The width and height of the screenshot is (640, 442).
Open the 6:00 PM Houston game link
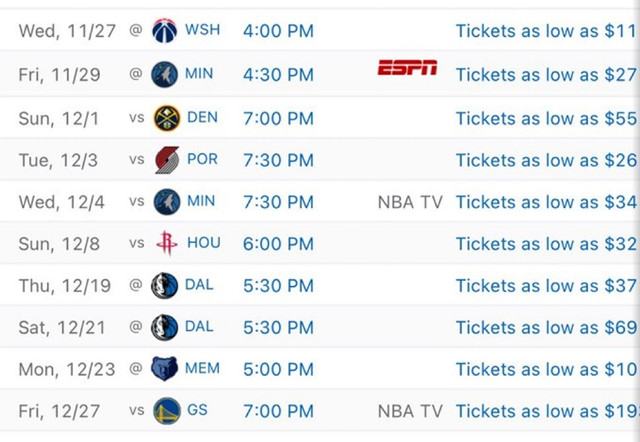tap(278, 244)
